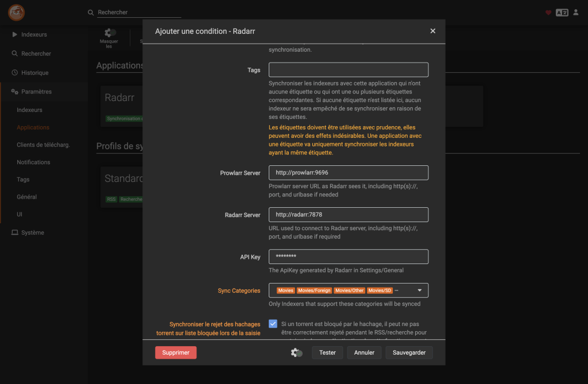Click the Movies category tag

[286, 290]
